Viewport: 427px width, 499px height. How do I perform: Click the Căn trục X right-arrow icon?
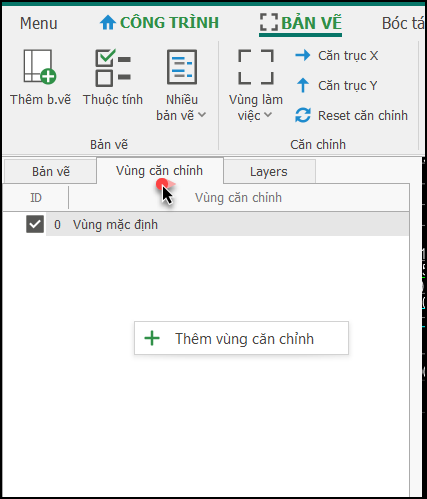[x=303, y=55]
